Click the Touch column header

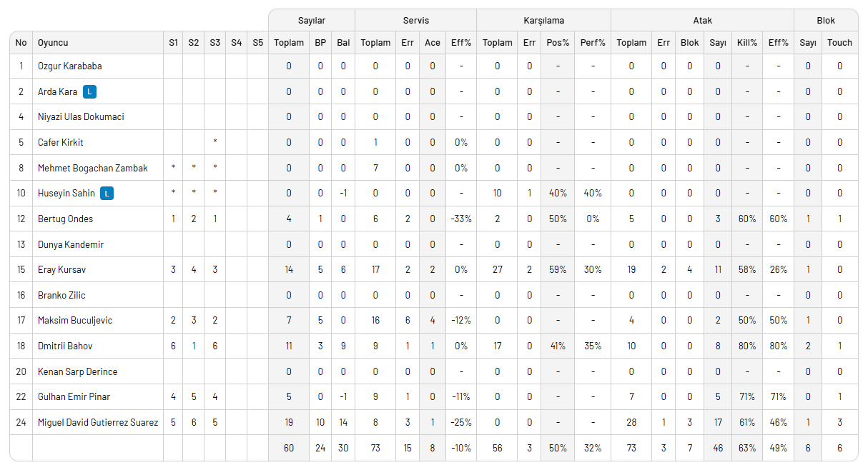coord(839,43)
